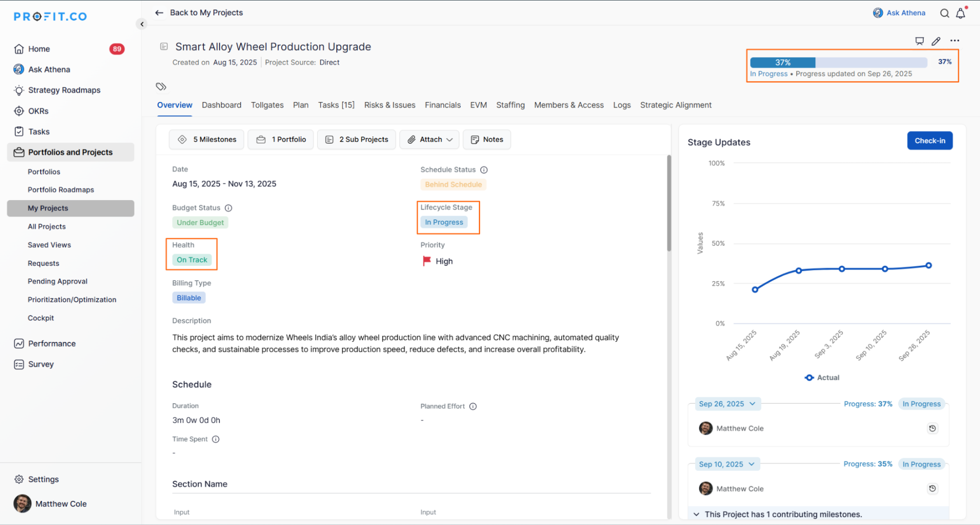980x525 pixels.
Task: Open history icon for the Sep 26 check-in
Action: pos(932,428)
